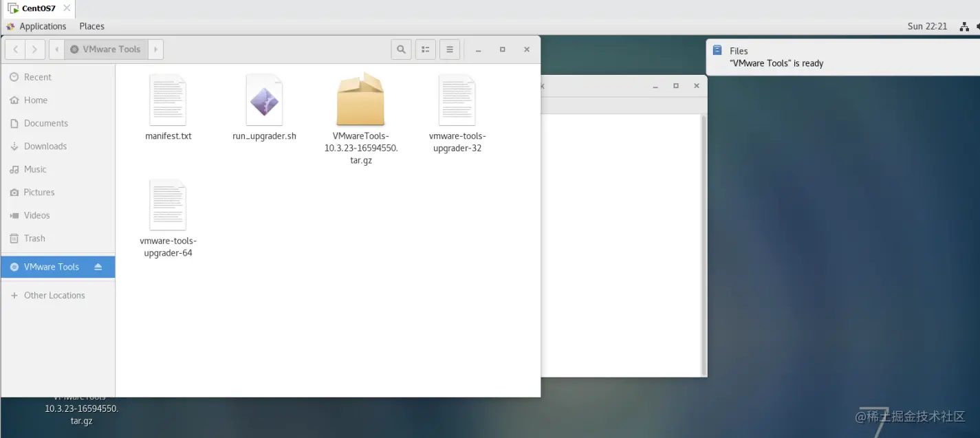
Task: Select the desktop VMwareTools tar.gz label
Action: click(x=82, y=408)
